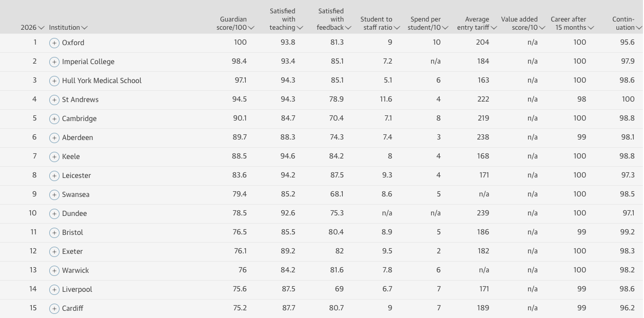Click the Leicester institution name

[x=76, y=175]
